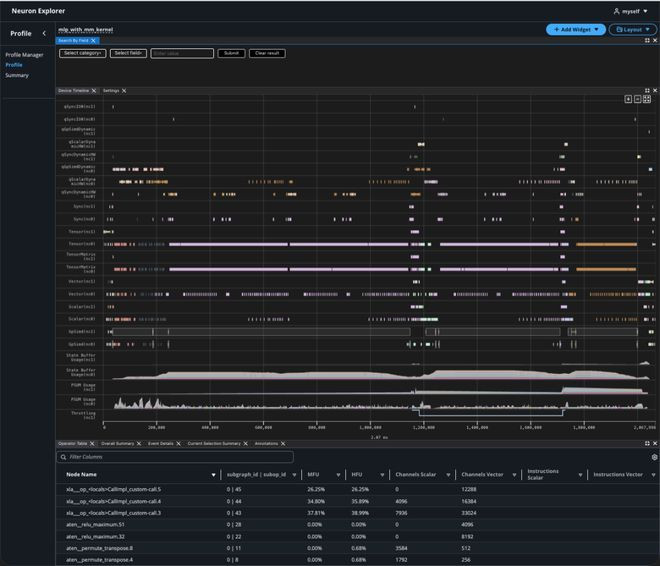Open the Node Name column filter menu
This screenshot has height=566, width=660.
click(213, 474)
